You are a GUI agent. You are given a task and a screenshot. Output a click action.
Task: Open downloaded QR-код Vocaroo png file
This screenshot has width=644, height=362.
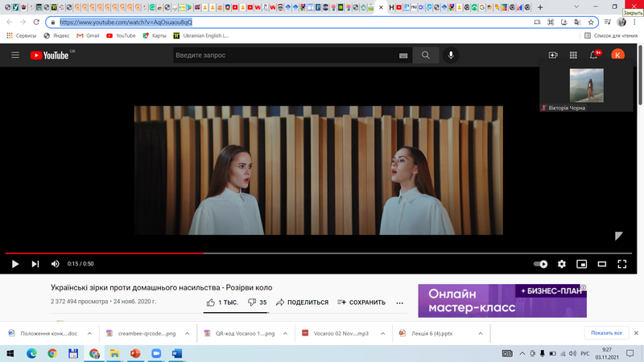tap(240, 333)
